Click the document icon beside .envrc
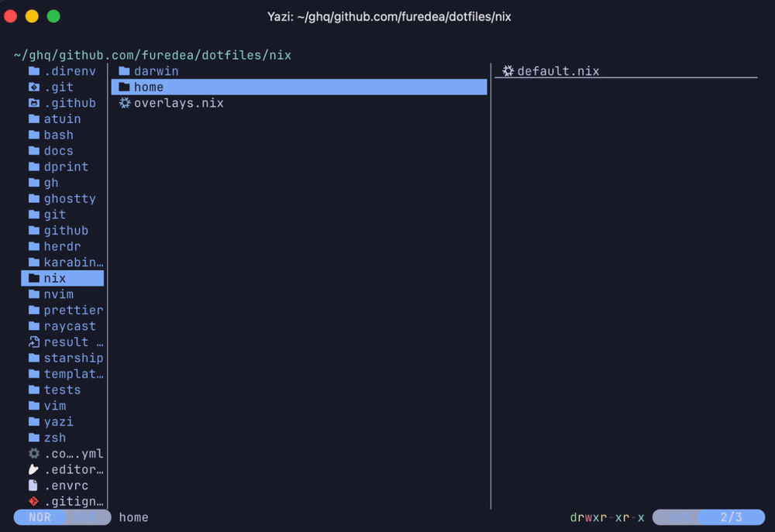Screen dimensions: 775x532 pos(33,486)
